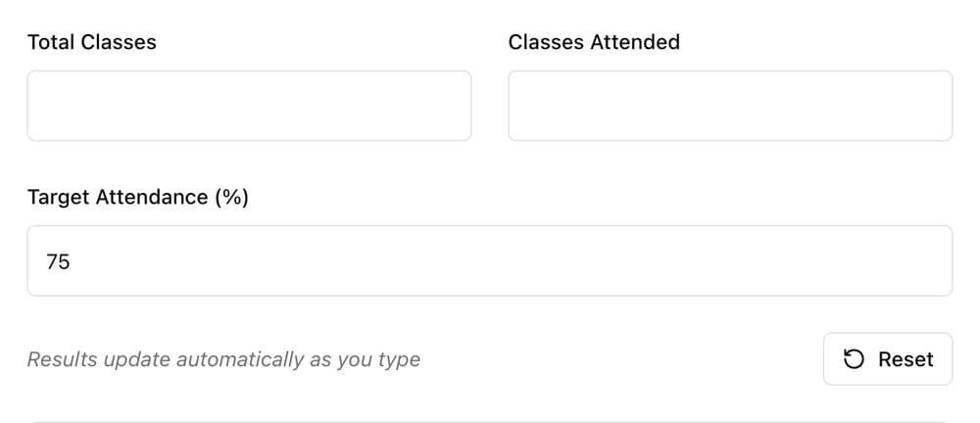Click the Total Classes label

[92, 42]
